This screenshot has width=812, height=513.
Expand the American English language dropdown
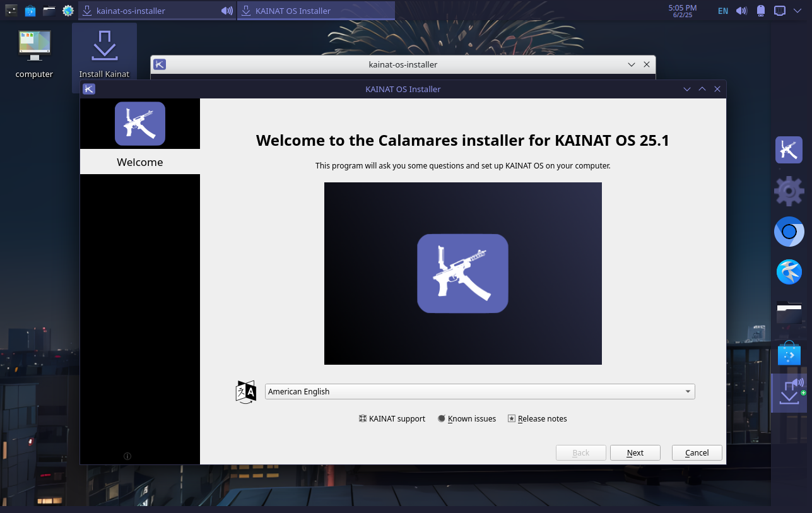[x=480, y=391]
